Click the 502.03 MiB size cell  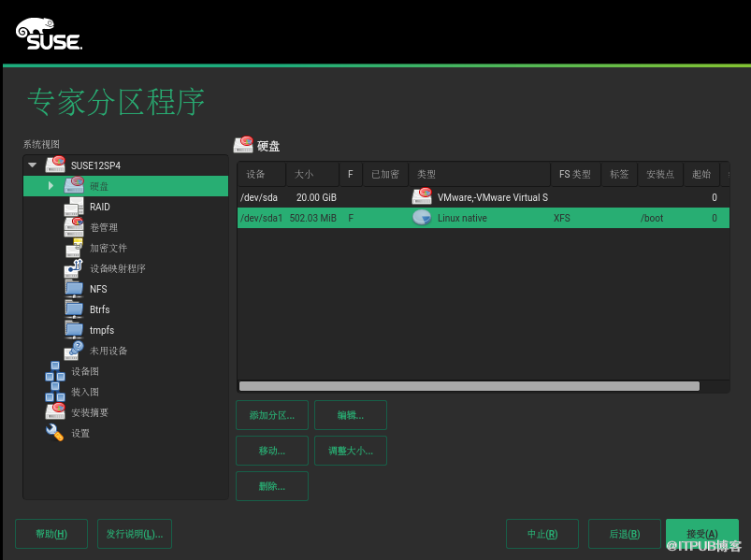click(x=312, y=218)
